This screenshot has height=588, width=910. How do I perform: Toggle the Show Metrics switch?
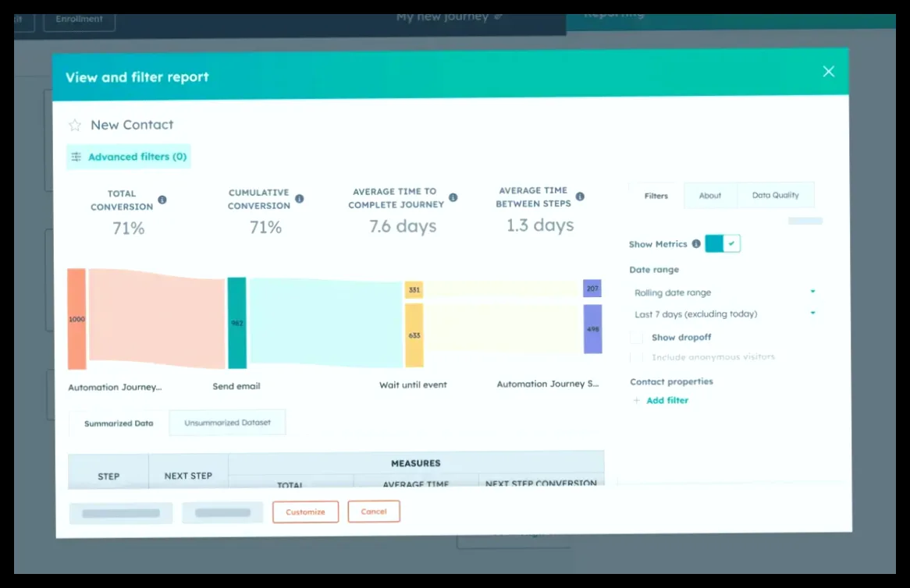[723, 243]
